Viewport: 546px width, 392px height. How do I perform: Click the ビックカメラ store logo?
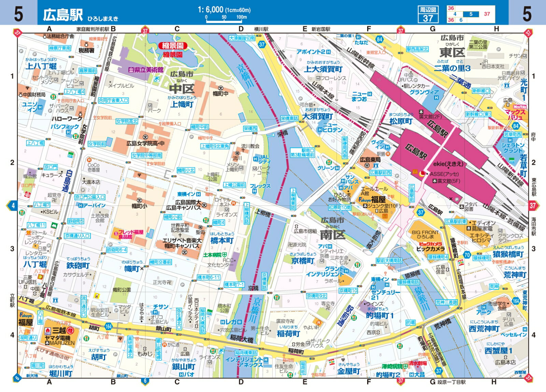click(x=430, y=244)
